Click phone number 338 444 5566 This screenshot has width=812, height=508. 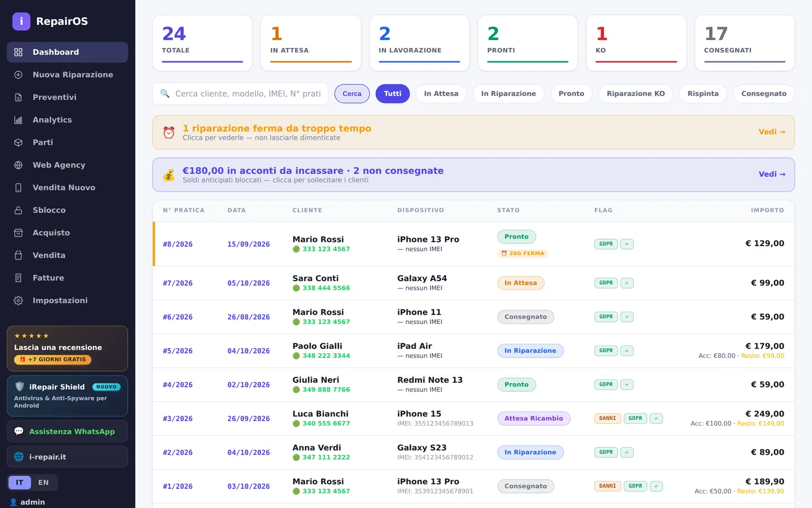(326, 288)
